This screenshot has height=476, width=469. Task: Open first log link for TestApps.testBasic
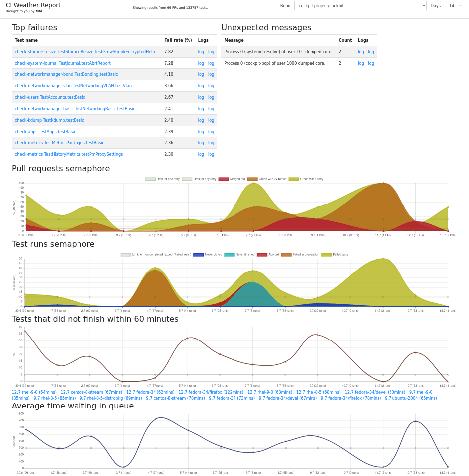(x=201, y=132)
